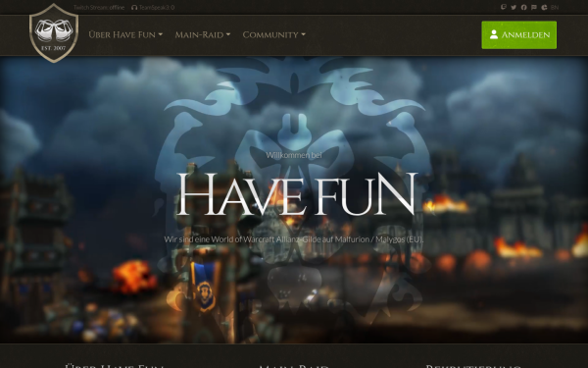The height and width of the screenshot is (368, 588).
Task: Click the large HAVE FUN title
Action: tap(297, 194)
